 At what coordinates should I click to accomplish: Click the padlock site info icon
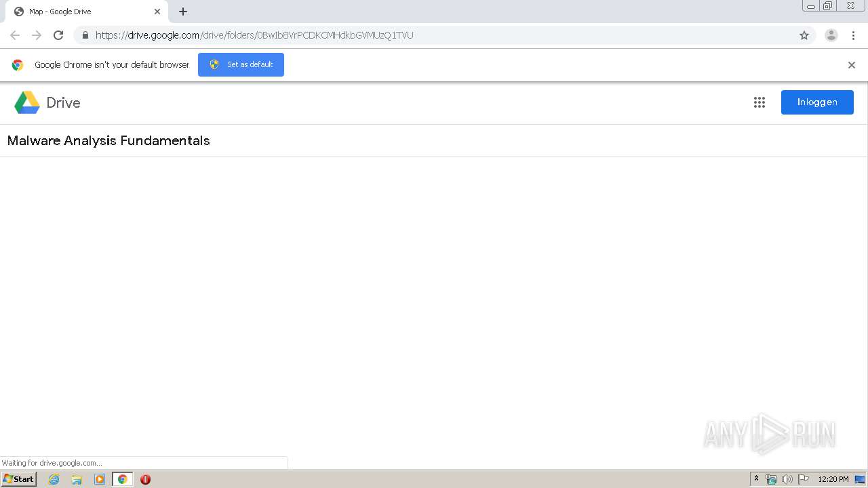[85, 35]
